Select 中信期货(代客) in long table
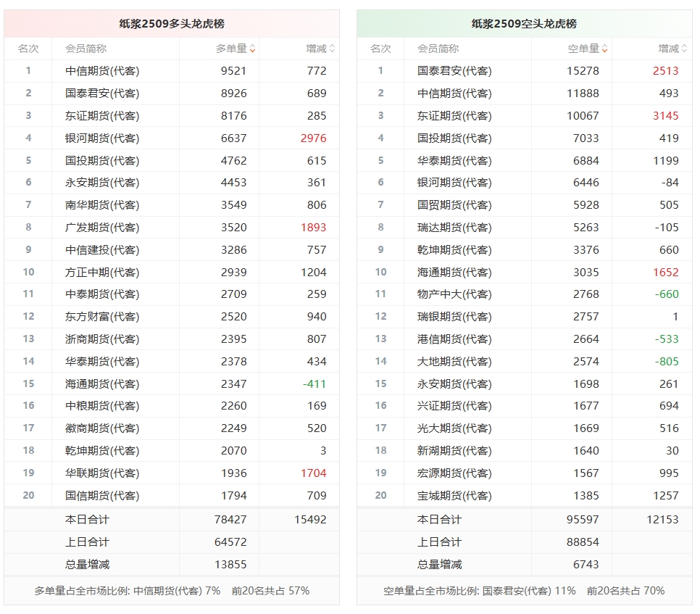This screenshot has height=614, width=700. pyautogui.click(x=102, y=71)
